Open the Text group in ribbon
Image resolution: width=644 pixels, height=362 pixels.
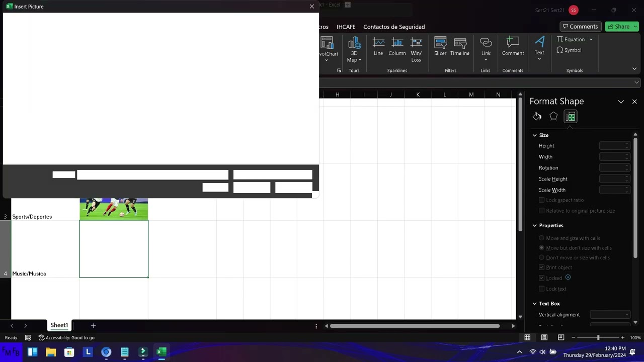(x=539, y=49)
